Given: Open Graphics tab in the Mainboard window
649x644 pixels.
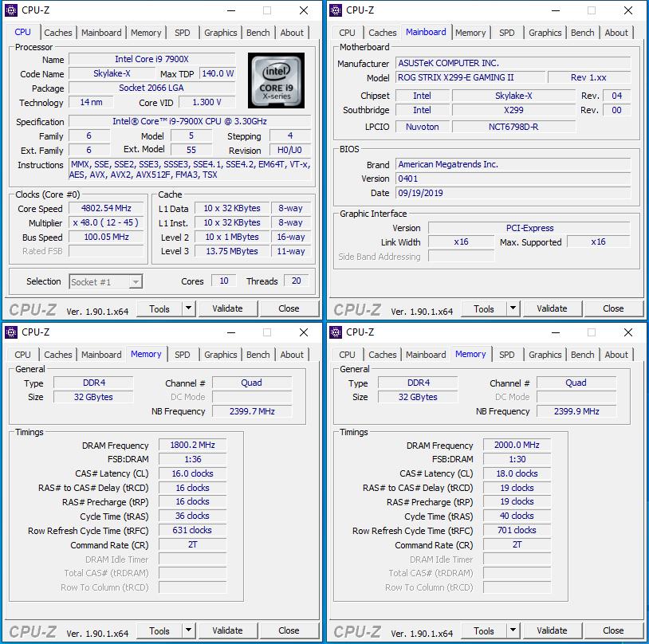Looking at the screenshot, I should [x=545, y=33].
